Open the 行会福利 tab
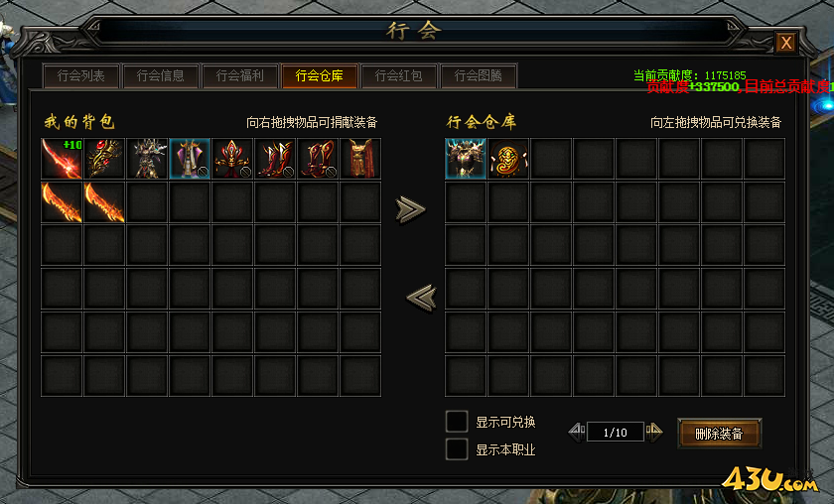Screen dimensions: 834x504 click(x=240, y=76)
